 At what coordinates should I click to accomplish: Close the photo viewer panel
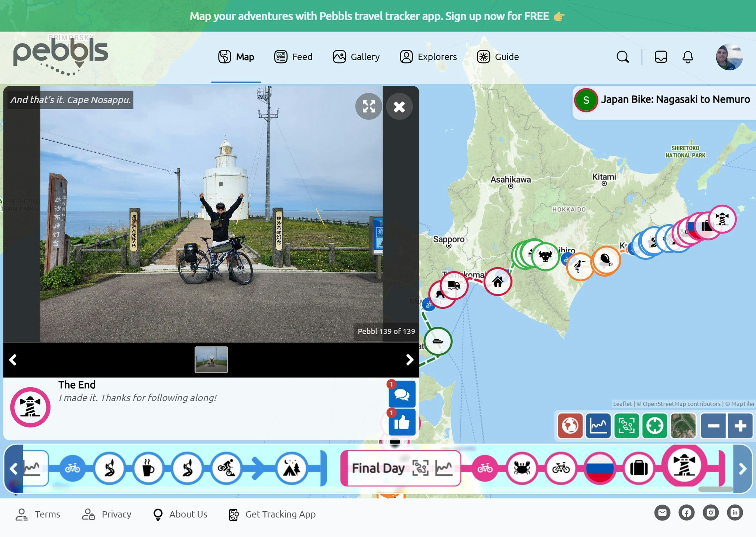click(399, 107)
